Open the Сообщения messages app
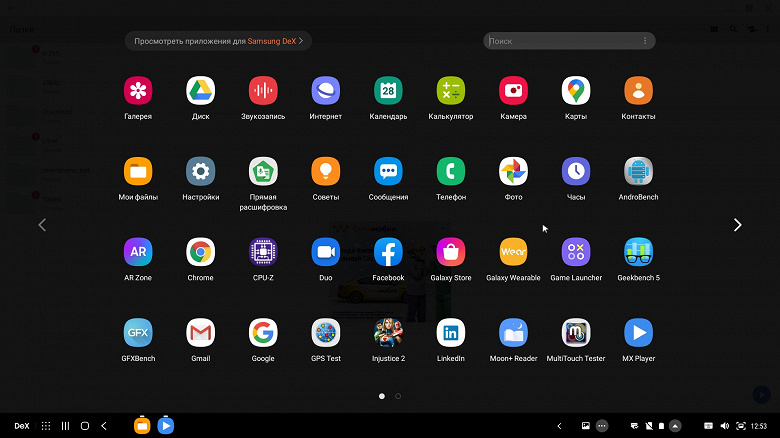 pyautogui.click(x=388, y=171)
